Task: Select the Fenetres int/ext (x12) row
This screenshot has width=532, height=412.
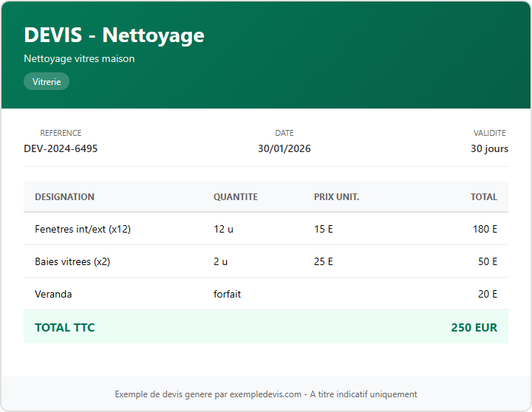Action: pos(83,229)
